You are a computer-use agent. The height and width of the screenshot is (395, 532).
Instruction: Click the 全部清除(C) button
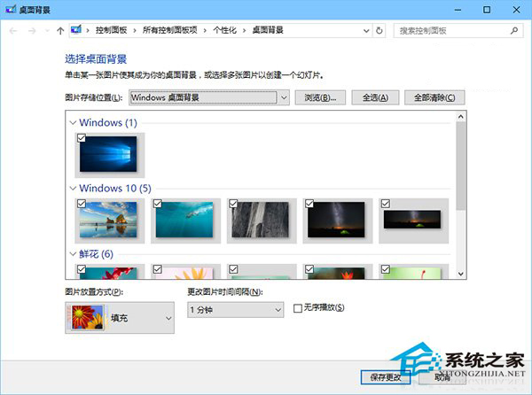click(x=434, y=98)
